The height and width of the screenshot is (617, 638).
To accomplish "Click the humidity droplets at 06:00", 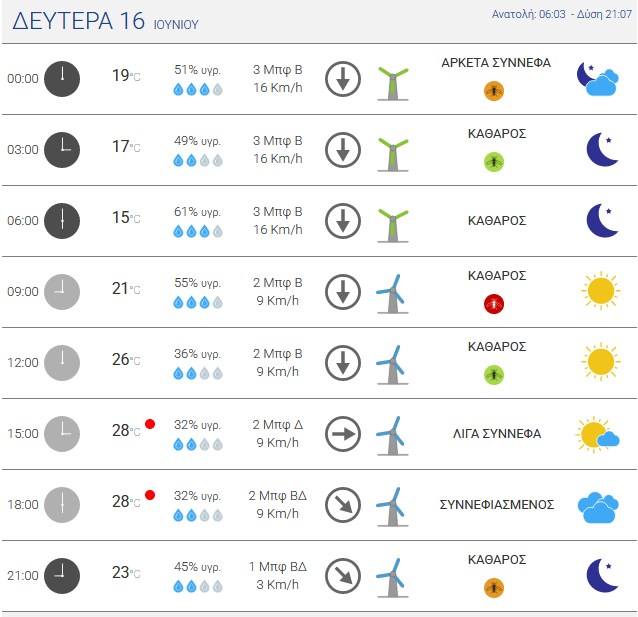I will [x=198, y=232].
